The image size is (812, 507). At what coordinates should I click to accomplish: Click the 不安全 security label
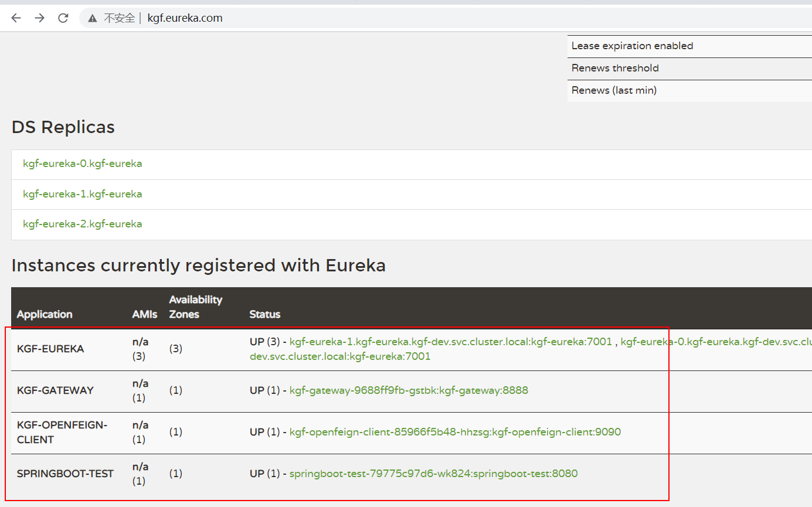(x=119, y=18)
